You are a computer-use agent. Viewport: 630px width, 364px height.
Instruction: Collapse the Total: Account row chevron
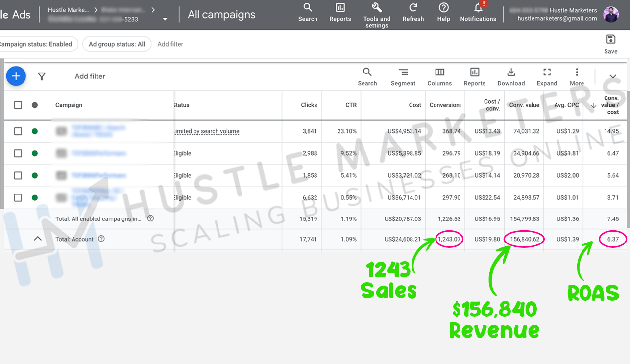[x=37, y=239]
